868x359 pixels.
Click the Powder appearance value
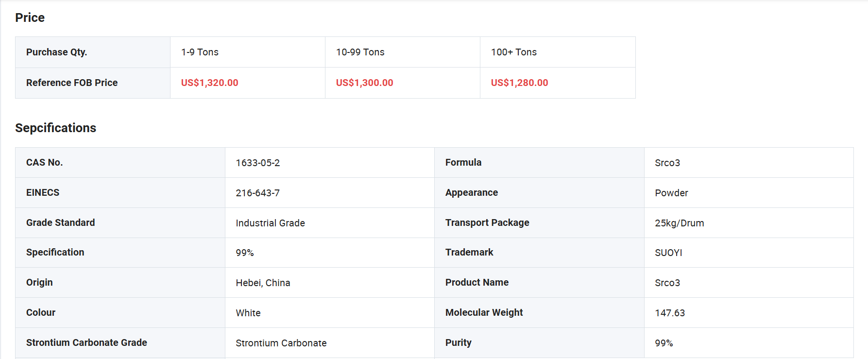(x=671, y=193)
